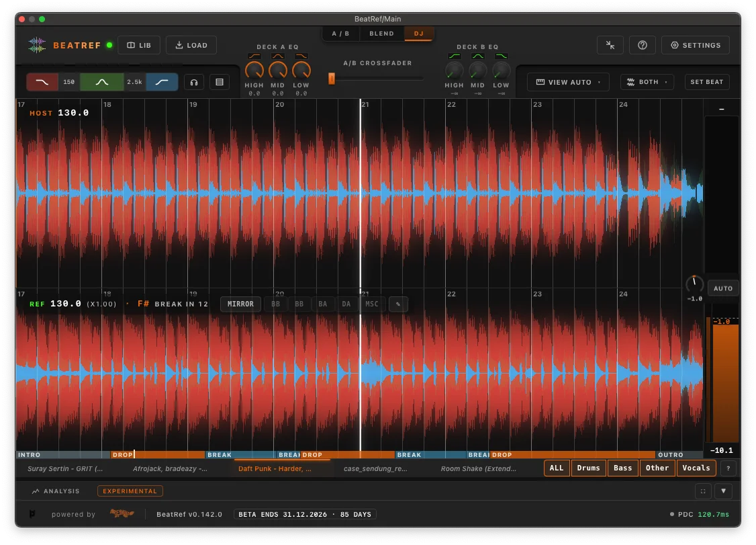
Task: Switch to the A / B mode tab
Action: (340, 34)
